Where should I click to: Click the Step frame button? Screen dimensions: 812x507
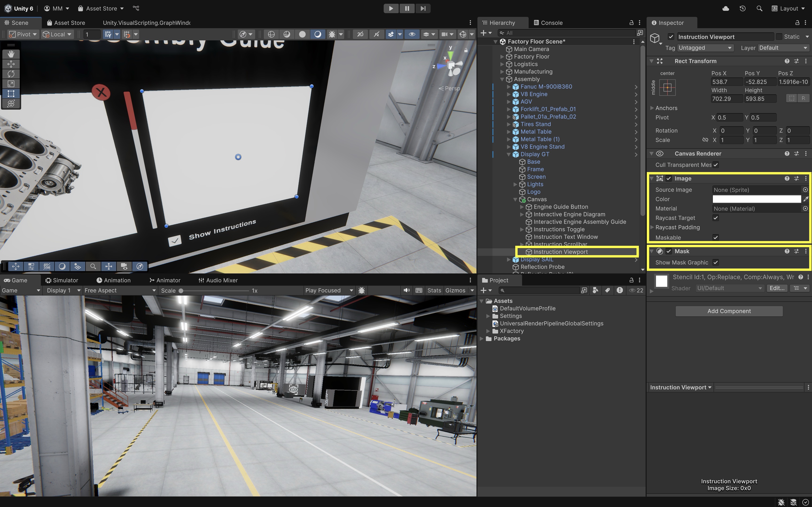pyautogui.click(x=423, y=8)
